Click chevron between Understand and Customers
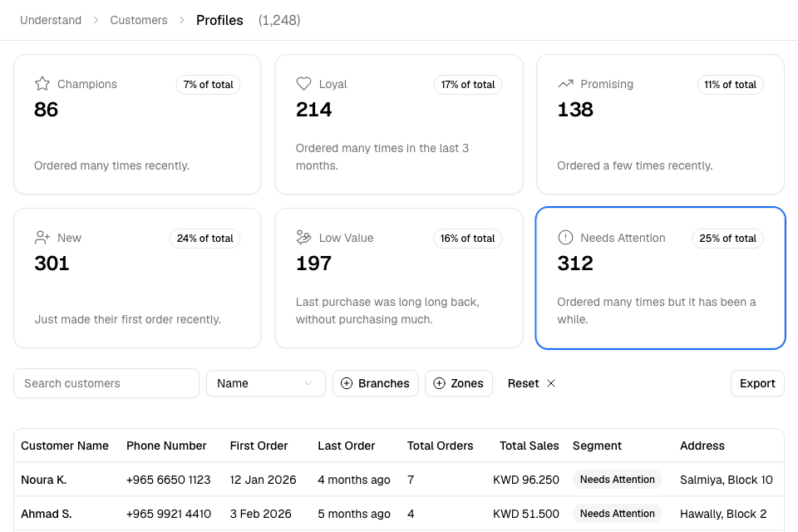Image resolution: width=798 pixels, height=532 pixels. click(x=96, y=20)
